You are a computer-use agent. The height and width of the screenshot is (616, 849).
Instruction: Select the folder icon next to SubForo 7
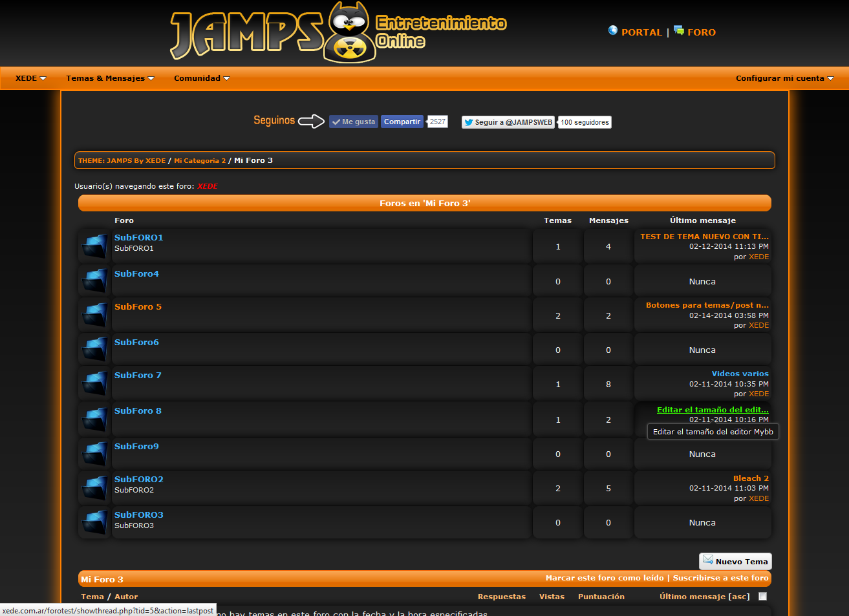pyautogui.click(x=94, y=384)
